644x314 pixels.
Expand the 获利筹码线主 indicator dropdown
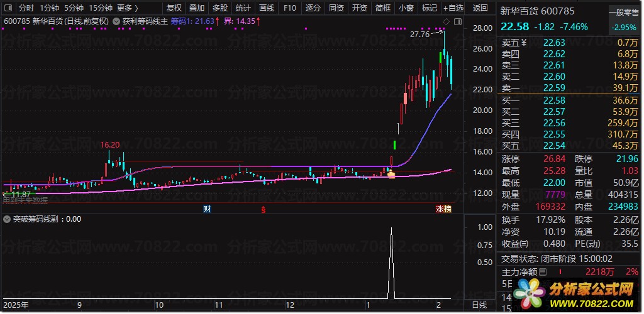[x=116, y=21]
